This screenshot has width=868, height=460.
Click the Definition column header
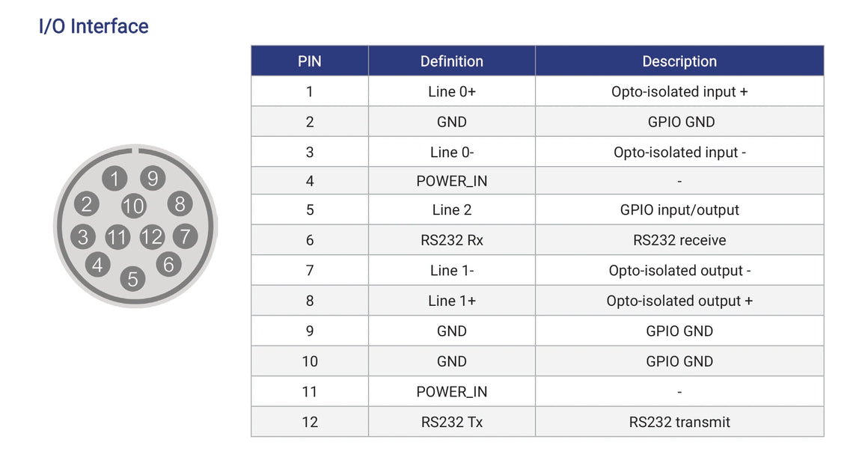point(452,61)
